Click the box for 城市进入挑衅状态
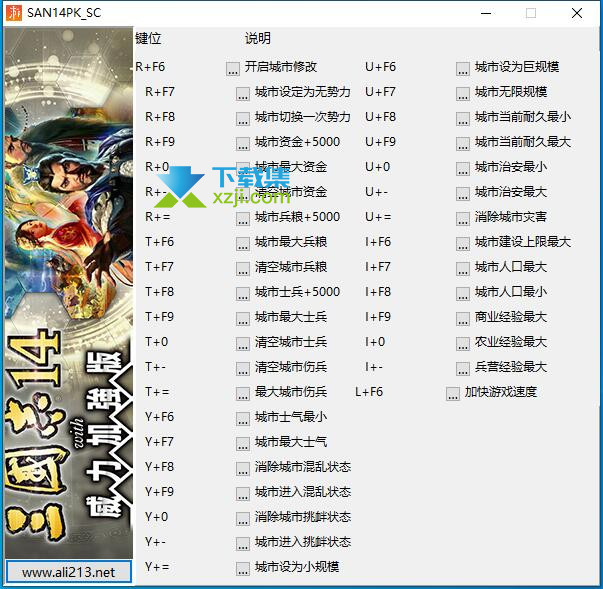603x589 pixels. pyautogui.click(x=243, y=543)
